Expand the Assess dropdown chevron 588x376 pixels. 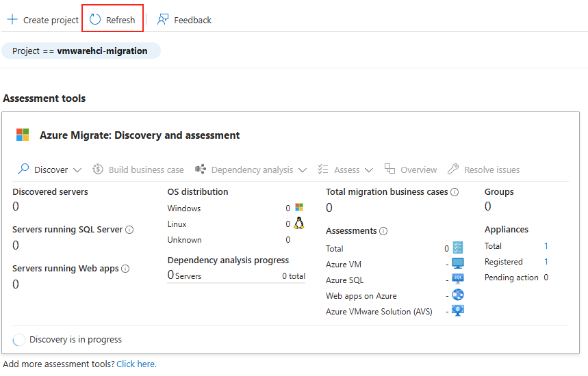(x=369, y=170)
